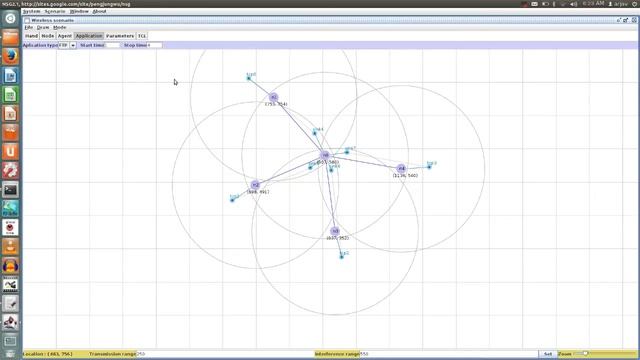This screenshot has height=360, width=640.
Task: Select the central node n0
Action: pyautogui.click(x=325, y=155)
